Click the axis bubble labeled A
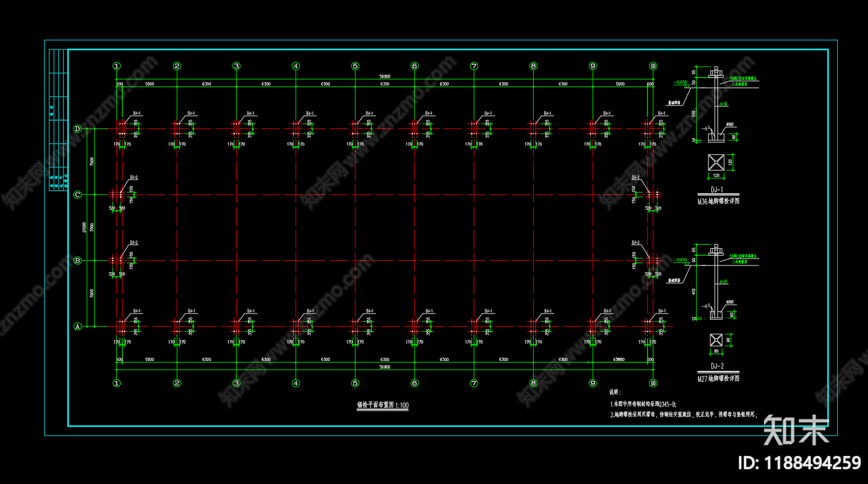The height and width of the screenshot is (484, 868). (x=78, y=326)
